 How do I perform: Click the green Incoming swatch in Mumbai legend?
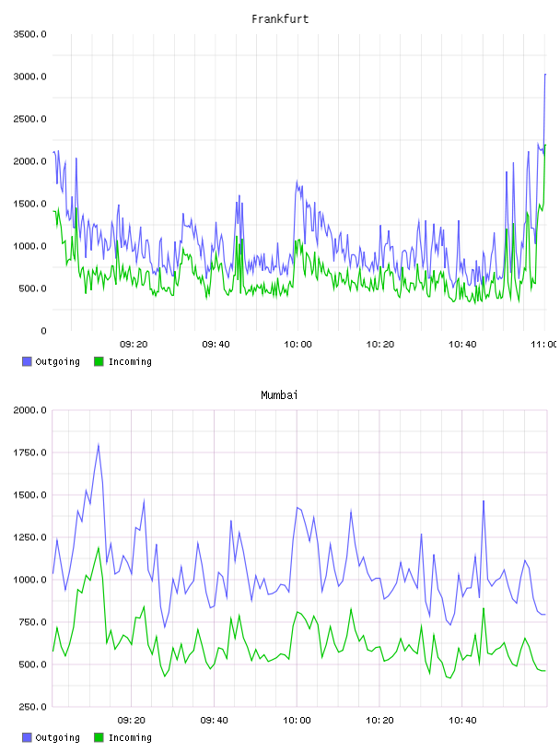pyautogui.click(x=99, y=737)
